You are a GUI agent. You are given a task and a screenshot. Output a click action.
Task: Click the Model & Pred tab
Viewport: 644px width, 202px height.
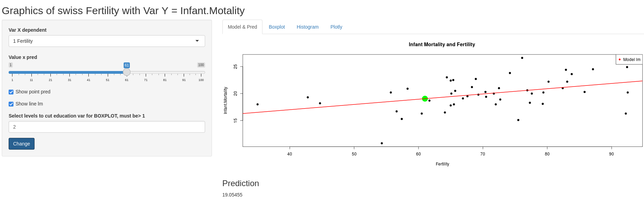pos(242,27)
